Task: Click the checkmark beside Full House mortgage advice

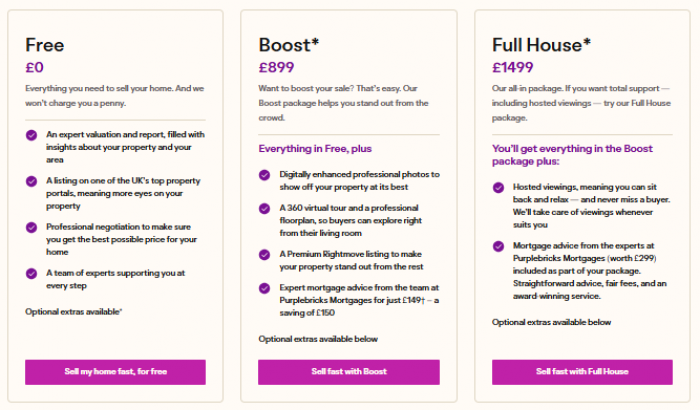Action: coord(498,246)
